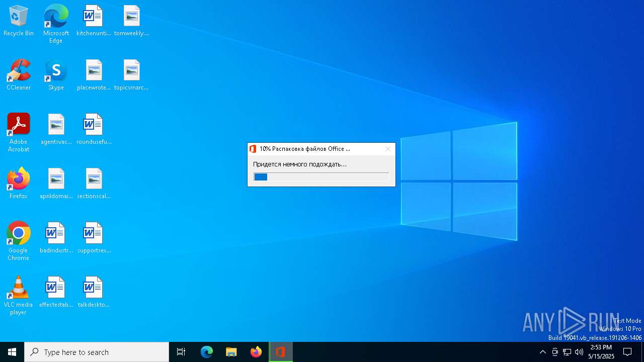Open the volume speaker tray icon

coord(579,352)
